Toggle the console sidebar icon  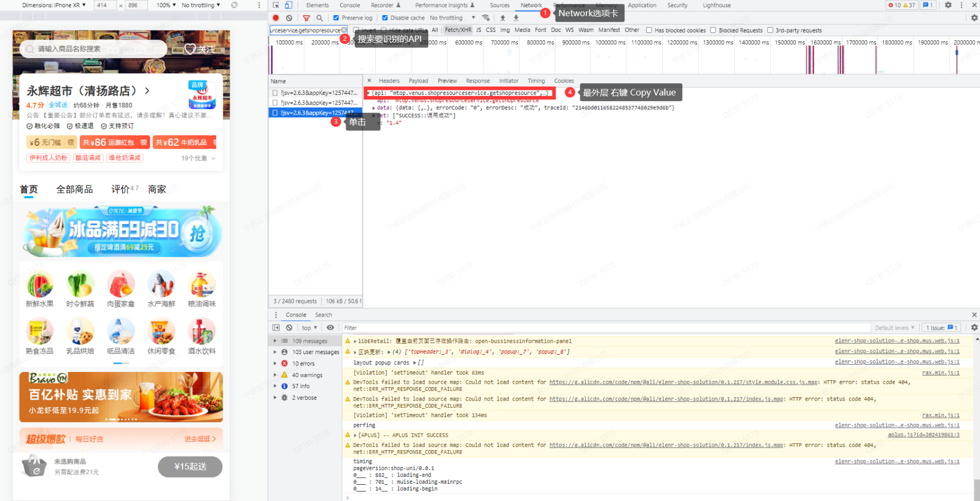coord(276,328)
